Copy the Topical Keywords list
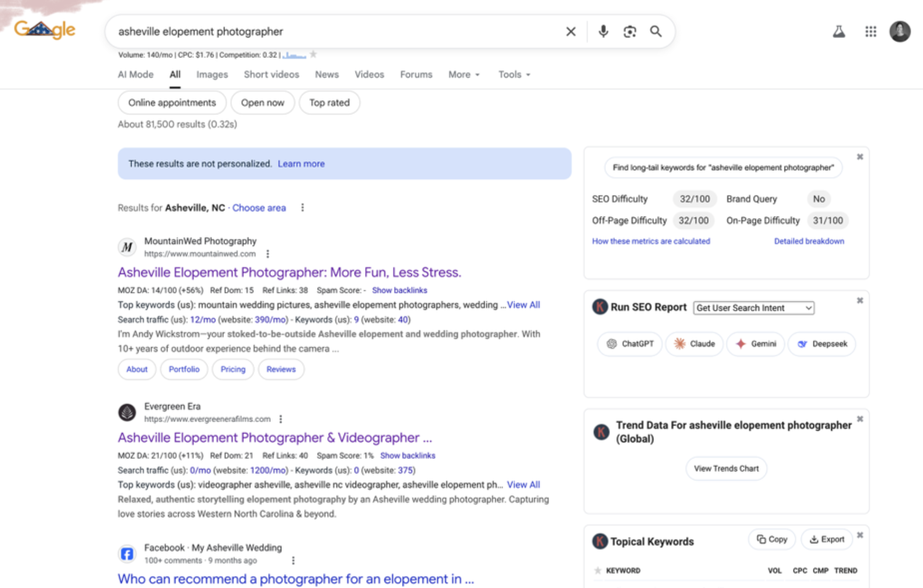The image size is (923, 588). click(x=771, y=539)
